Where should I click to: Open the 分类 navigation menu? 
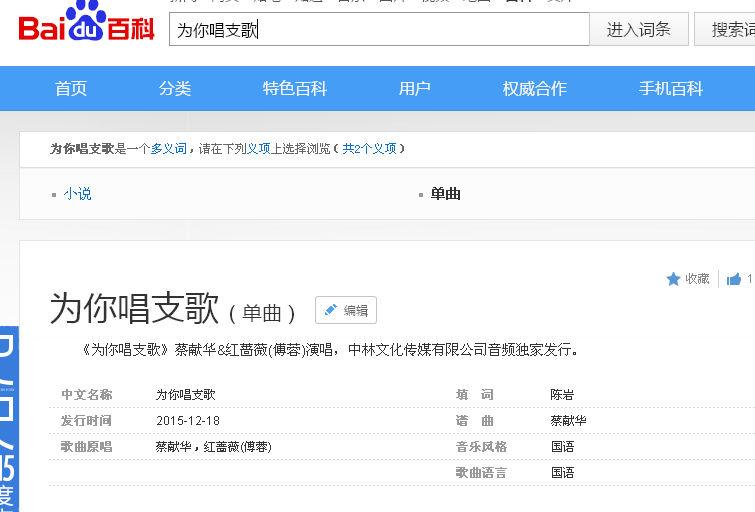(x=175, y=89)
